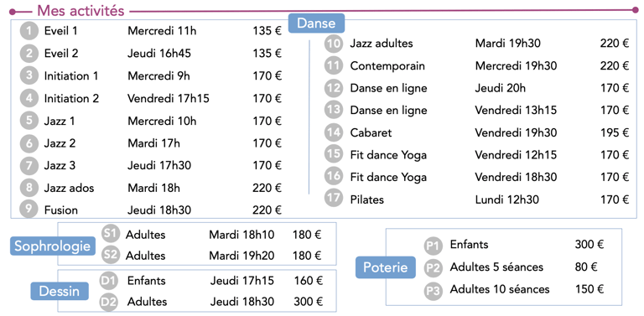Click the Mes activités heading

(80, 11)
